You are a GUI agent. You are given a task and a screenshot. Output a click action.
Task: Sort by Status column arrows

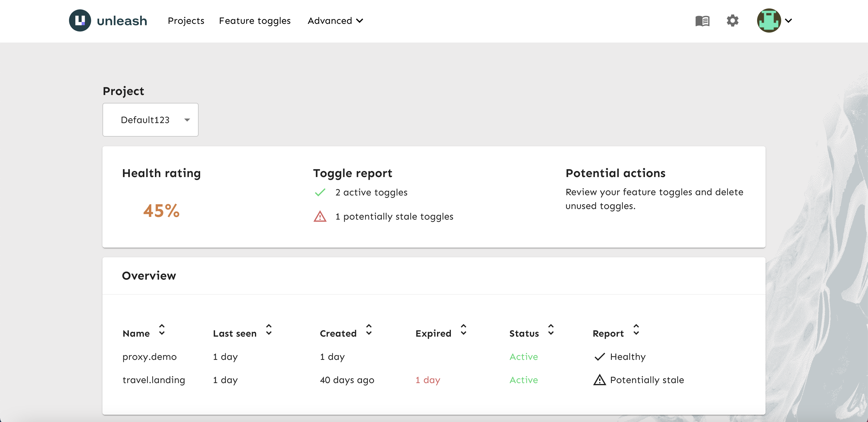pos(551,330)
